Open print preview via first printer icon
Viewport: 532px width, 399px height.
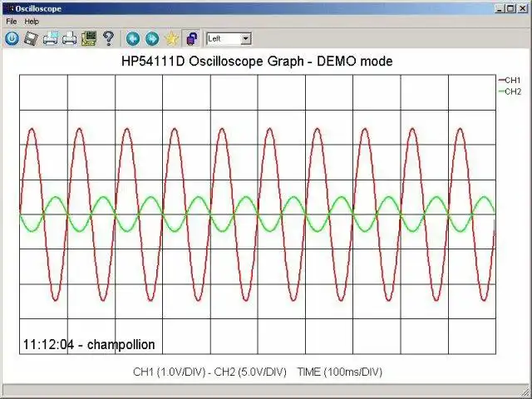pyautogui.click(x=50, y=38)
